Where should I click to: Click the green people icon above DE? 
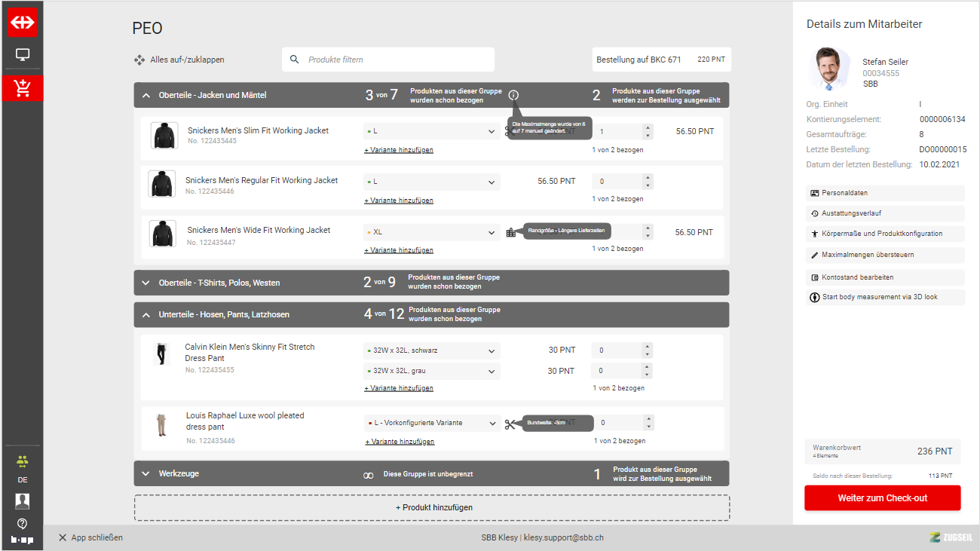22,461
